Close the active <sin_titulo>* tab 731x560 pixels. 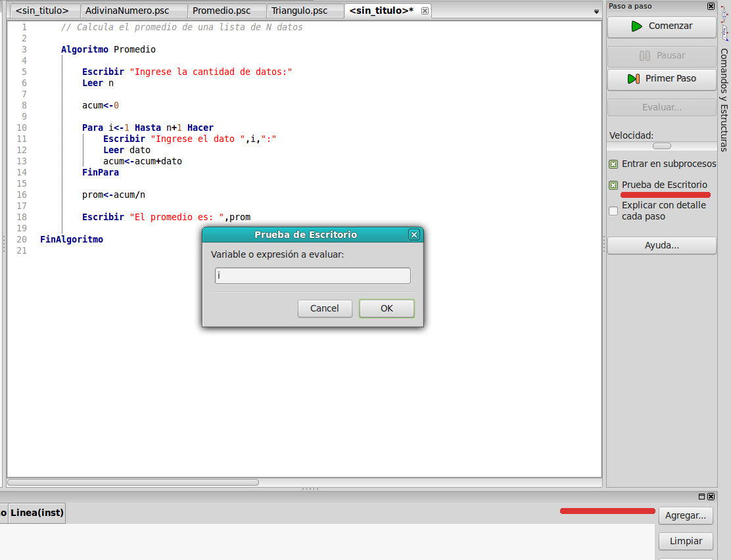(x=425, y=11)
